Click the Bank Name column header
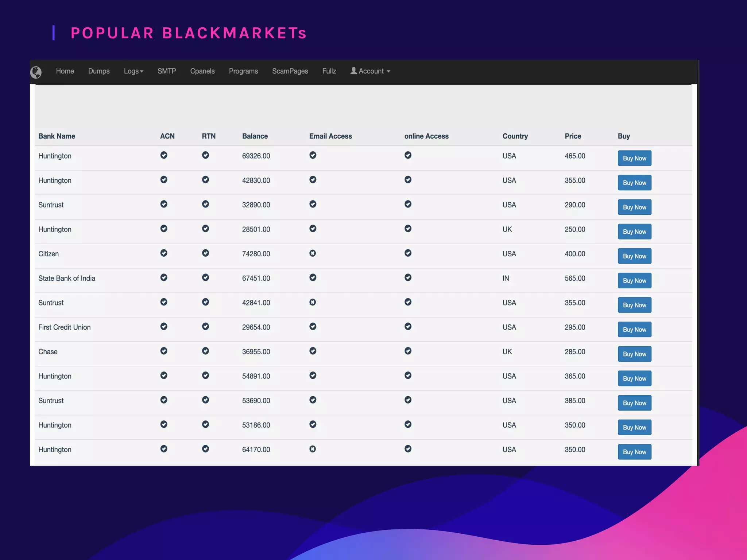This screenshot has height=560, width=747. [x=57, y=136]
